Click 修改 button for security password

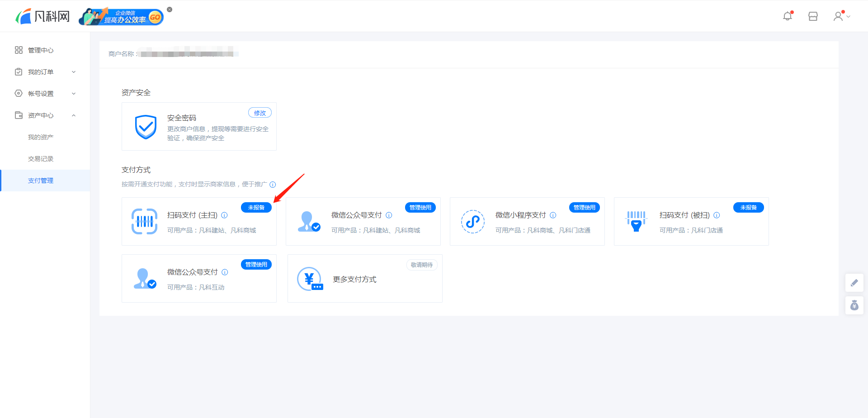tap(260, 113)
